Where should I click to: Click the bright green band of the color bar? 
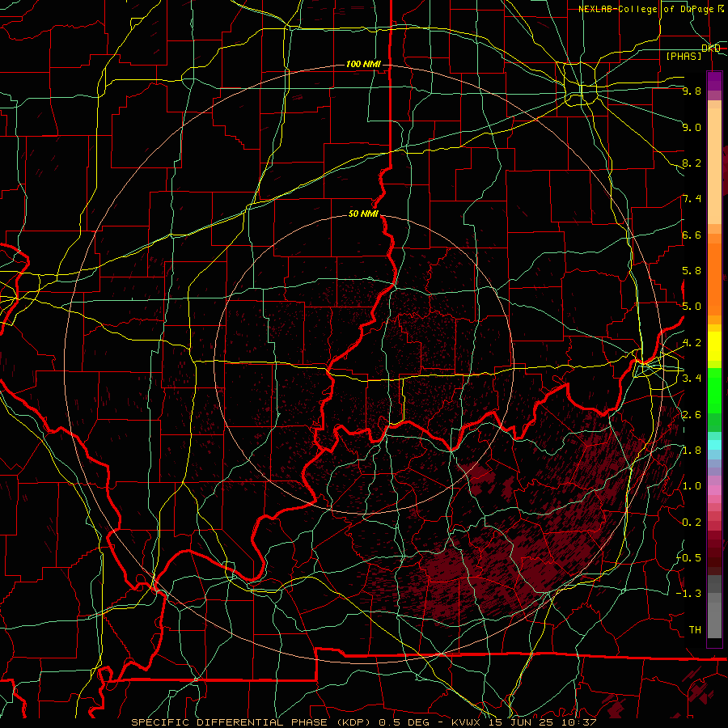[714, 389]
